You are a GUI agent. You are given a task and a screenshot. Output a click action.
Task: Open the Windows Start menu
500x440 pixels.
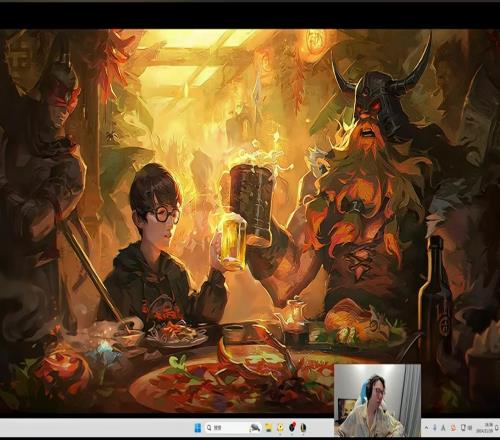point(198,428)
